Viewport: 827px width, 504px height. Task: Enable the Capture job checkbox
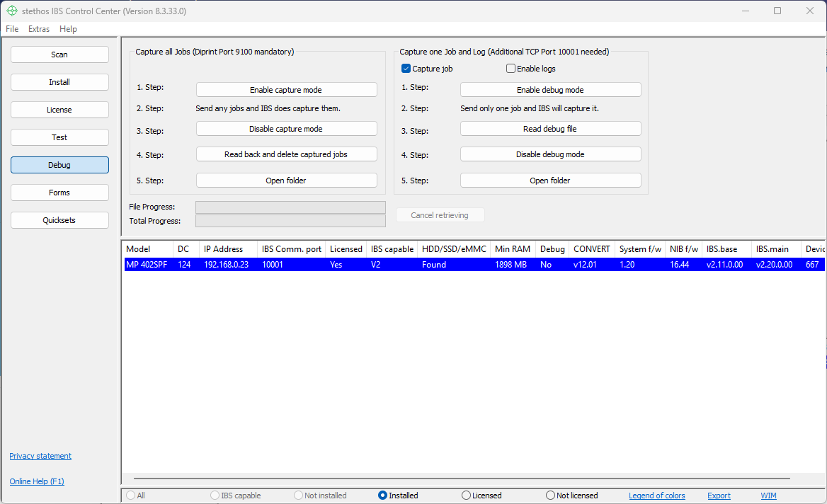[406, 68]
